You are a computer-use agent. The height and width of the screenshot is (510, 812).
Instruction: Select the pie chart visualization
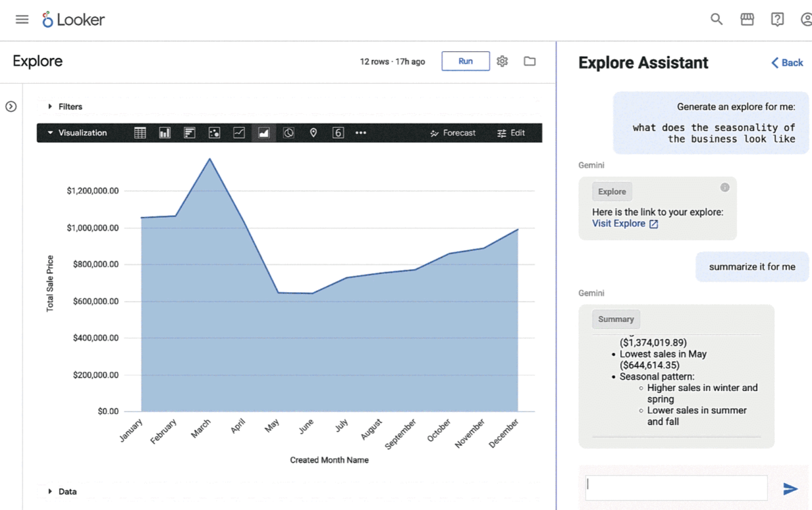(x=288, y=133)
